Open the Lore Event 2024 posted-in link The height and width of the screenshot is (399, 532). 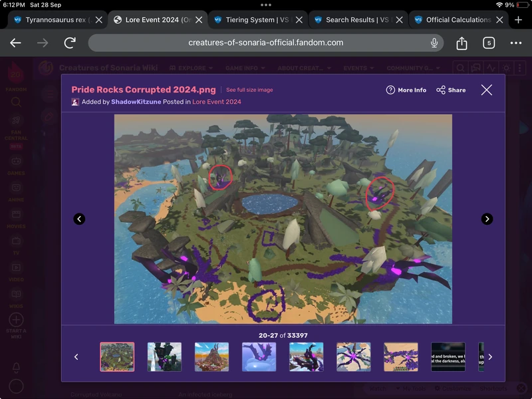(x=217, y=102)
